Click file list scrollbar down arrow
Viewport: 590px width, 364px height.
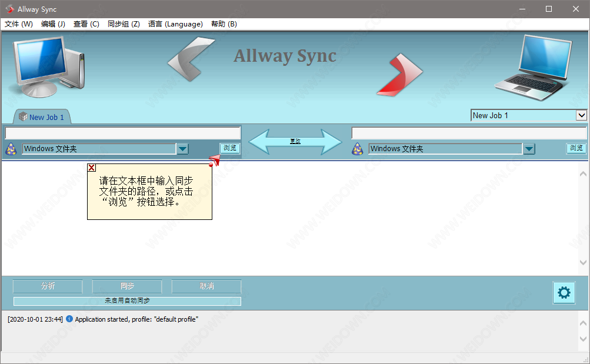pos(583,262)
